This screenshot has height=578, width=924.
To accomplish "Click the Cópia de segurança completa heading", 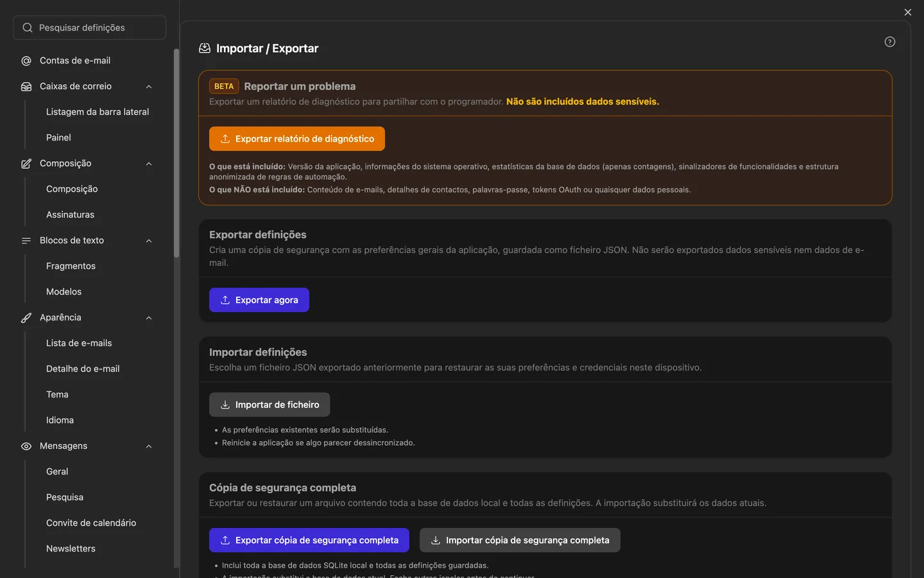I will pos(282,487).
